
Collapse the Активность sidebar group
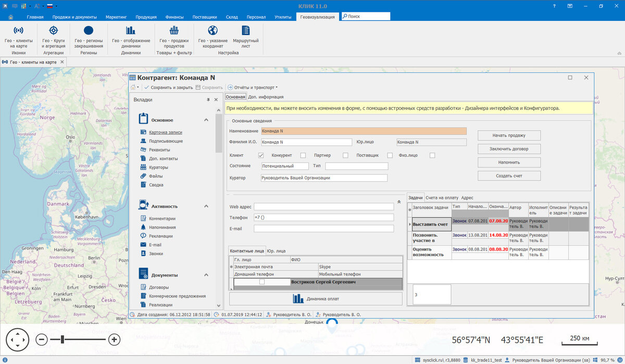pos(206,206)
